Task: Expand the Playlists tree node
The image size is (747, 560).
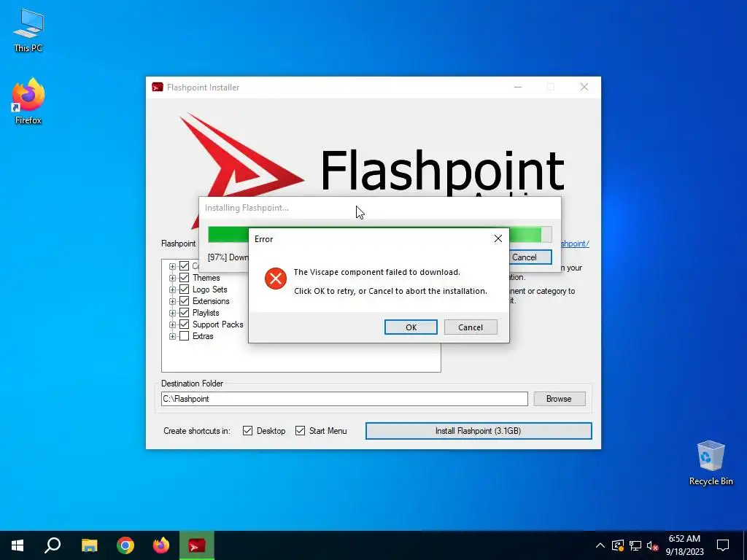Action: coord(172,313)
